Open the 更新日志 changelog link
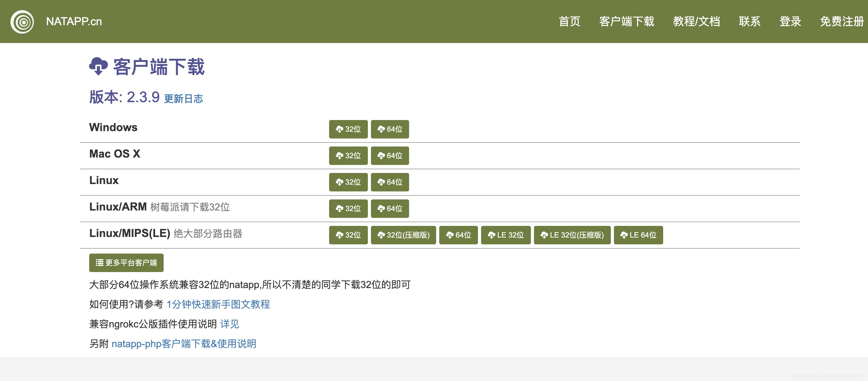This screenshot has height=381, width=868. [183, 98]
